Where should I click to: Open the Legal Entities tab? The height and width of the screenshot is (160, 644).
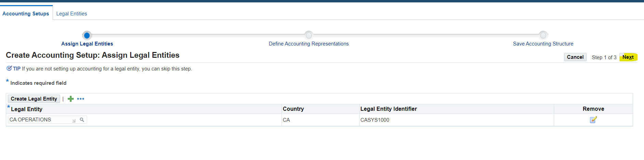(x=72, y=14)
